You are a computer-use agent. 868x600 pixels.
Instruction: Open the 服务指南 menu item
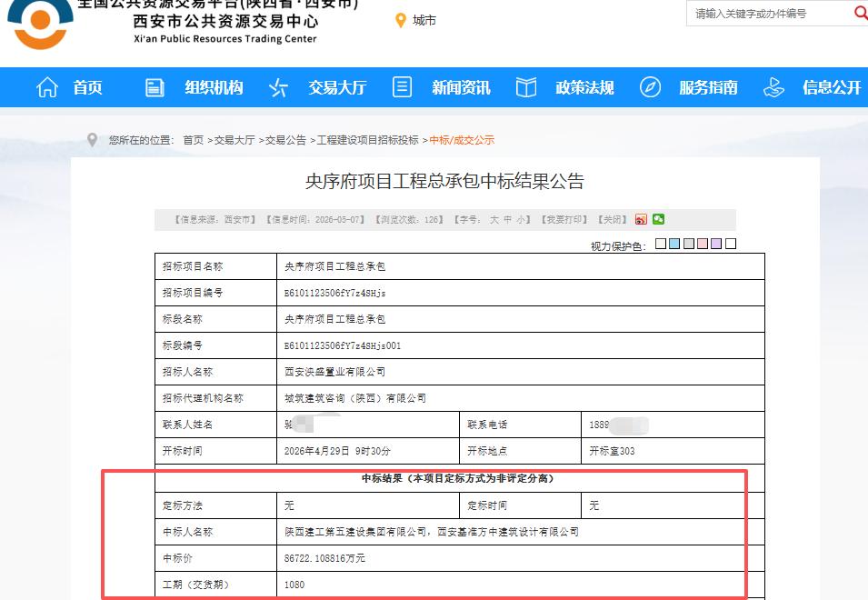tap(708, 87)
